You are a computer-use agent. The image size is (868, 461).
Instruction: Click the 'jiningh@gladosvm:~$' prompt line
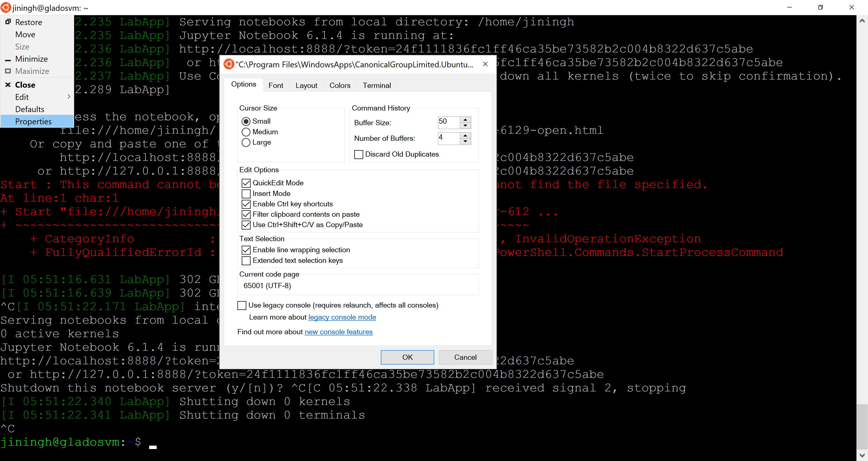pos(71,442)
